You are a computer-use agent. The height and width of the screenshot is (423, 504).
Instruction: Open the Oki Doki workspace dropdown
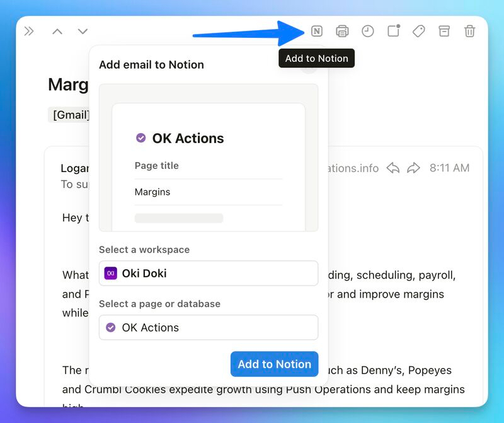coord(208,274)
